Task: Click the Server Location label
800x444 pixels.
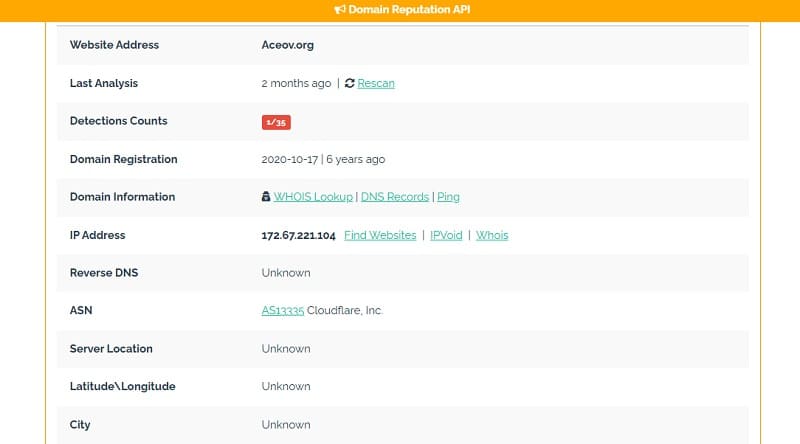Action: 111,349
